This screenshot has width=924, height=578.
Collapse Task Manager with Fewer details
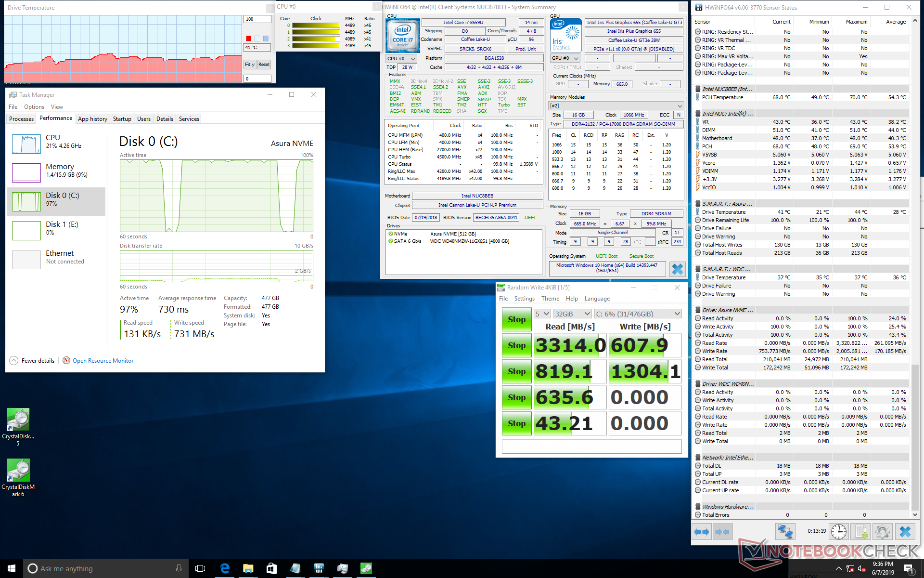(38, 361)
